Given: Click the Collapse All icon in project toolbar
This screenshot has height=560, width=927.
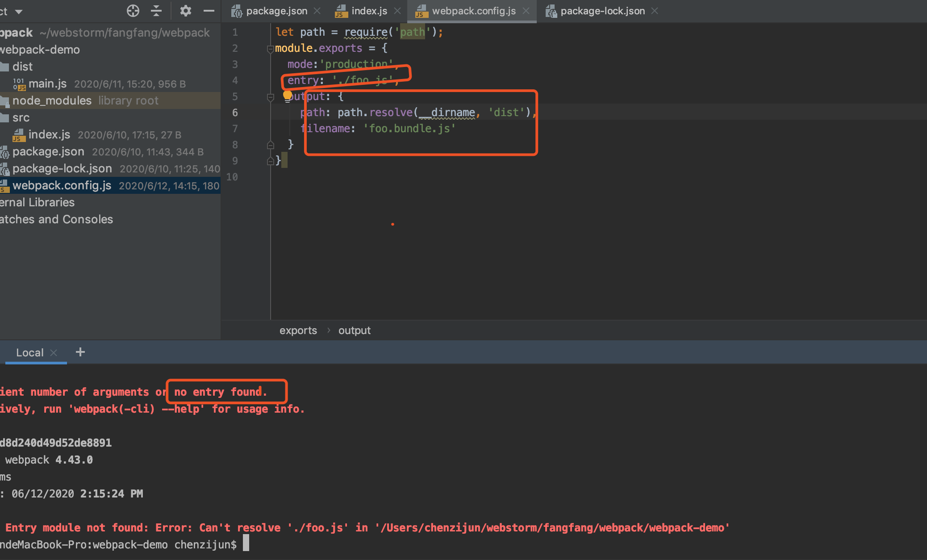Looking at the screenshot, I should tap(156, 11).
